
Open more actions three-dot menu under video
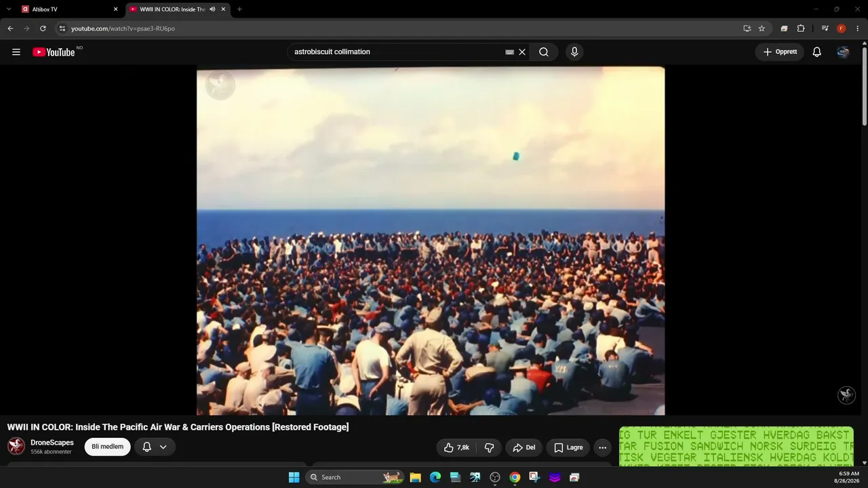click(602, 447)
